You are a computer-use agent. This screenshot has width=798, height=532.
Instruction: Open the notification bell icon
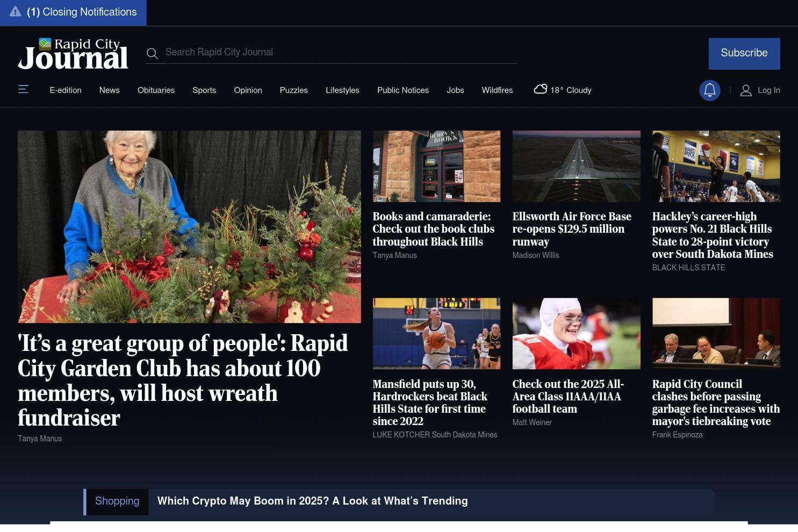pyautogui.click(x=709, y=90)
